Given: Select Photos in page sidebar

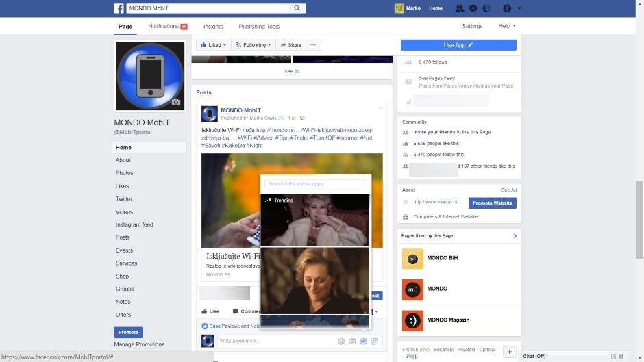Looking at the screenshot, I should pos(124,173).
